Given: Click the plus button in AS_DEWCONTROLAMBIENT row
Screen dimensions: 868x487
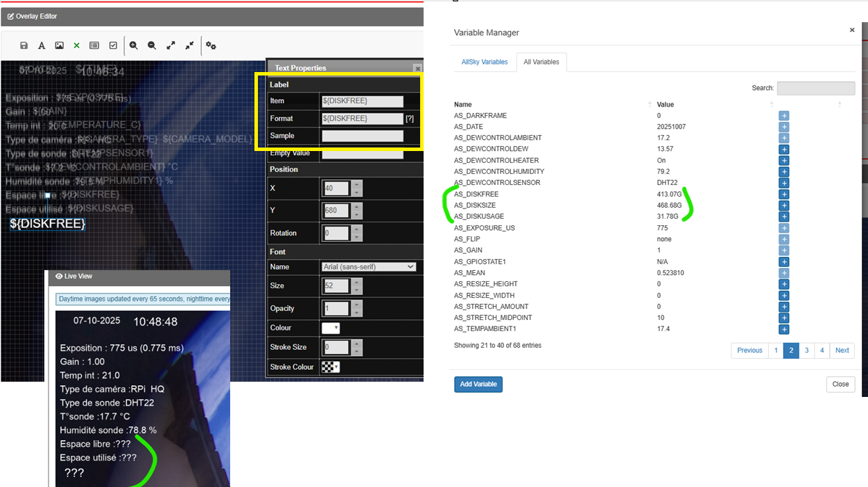Looking at the screenshot, I should coord(784,139).
